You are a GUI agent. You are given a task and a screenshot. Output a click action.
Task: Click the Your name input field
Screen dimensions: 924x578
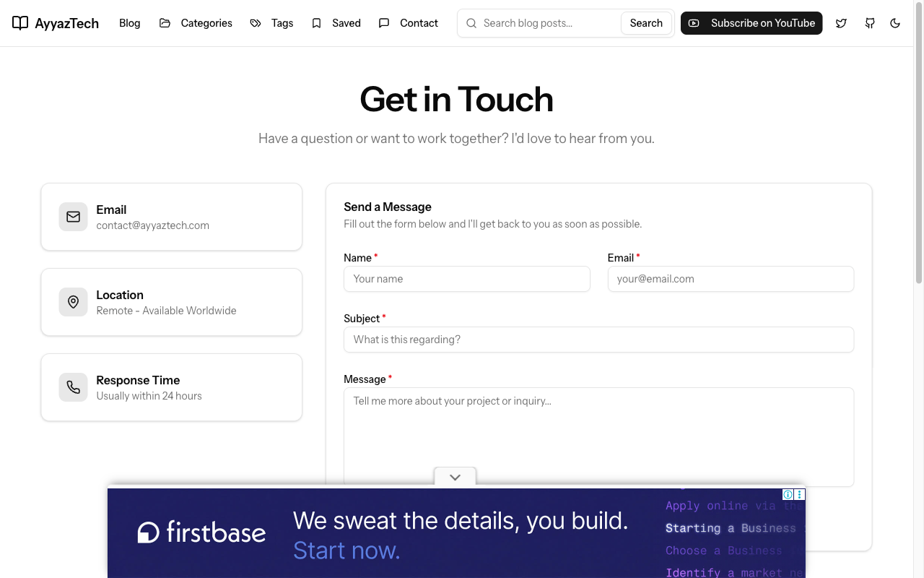pos(467,279)
